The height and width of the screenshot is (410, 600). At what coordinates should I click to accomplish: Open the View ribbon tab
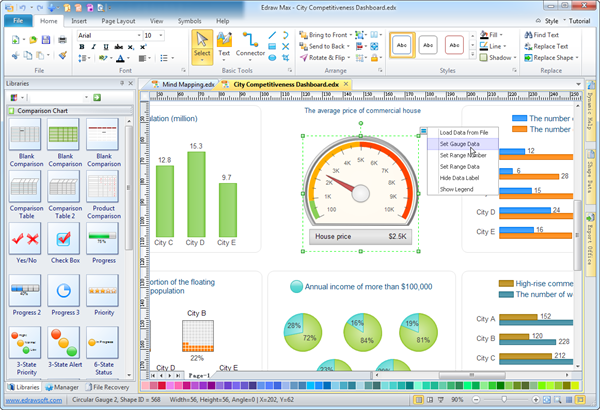pyautogui.click(x=156, y=21)
